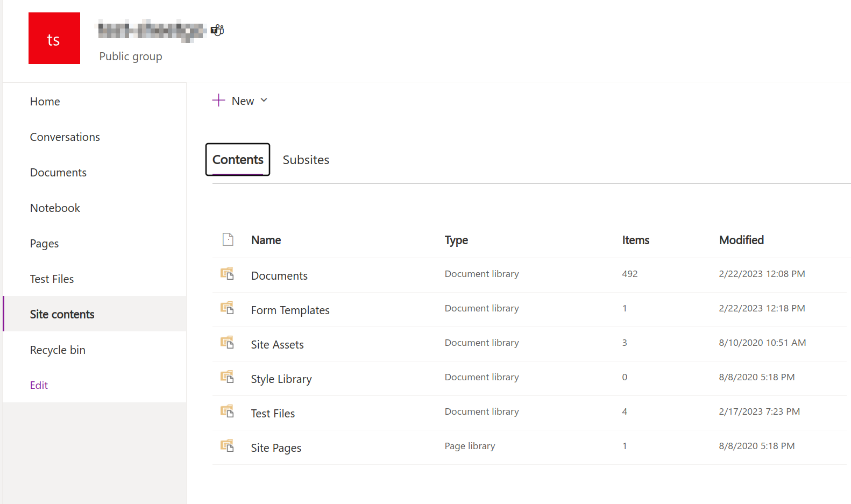Viewport: 851px width, 504px height.
Task: Click the Documents library icon
Action: coord(227,274)
